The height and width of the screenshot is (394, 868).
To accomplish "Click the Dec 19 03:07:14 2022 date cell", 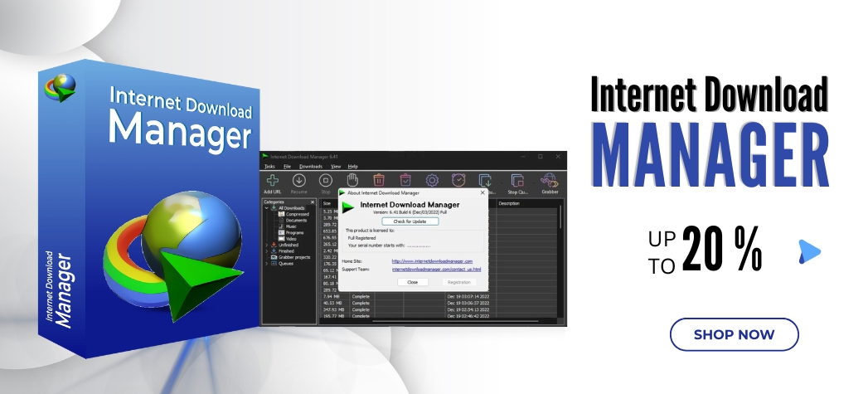I will click(468, 296).
